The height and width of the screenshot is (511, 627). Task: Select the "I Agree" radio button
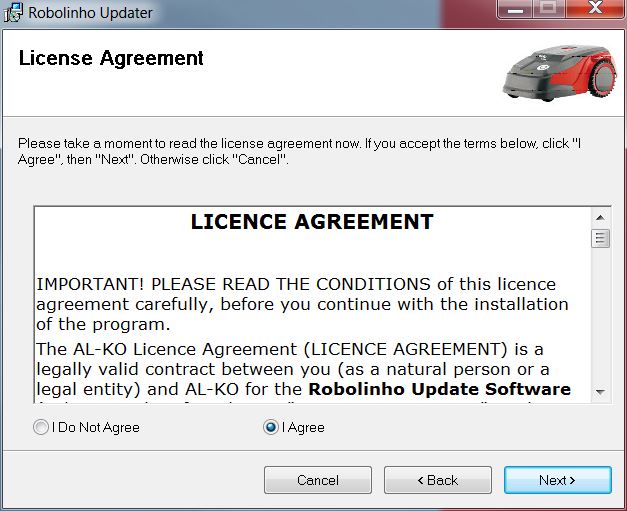pyautogui.click(x=270, y=427)
